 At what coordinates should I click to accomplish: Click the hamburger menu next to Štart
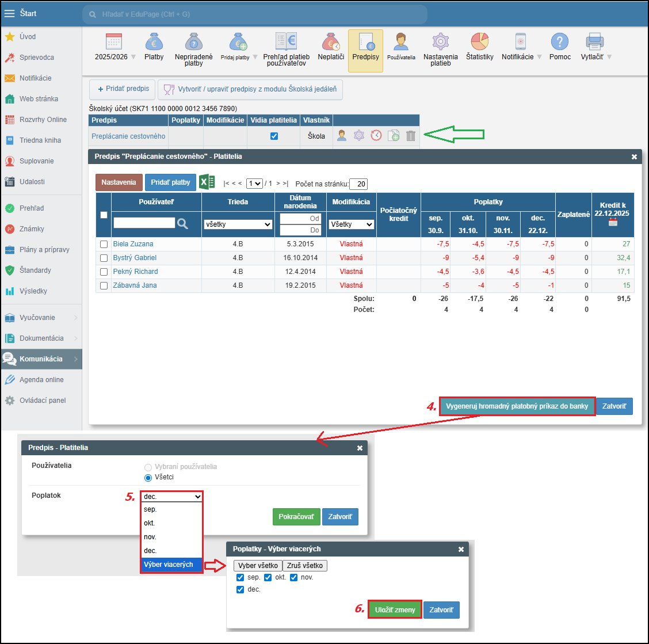9,13
